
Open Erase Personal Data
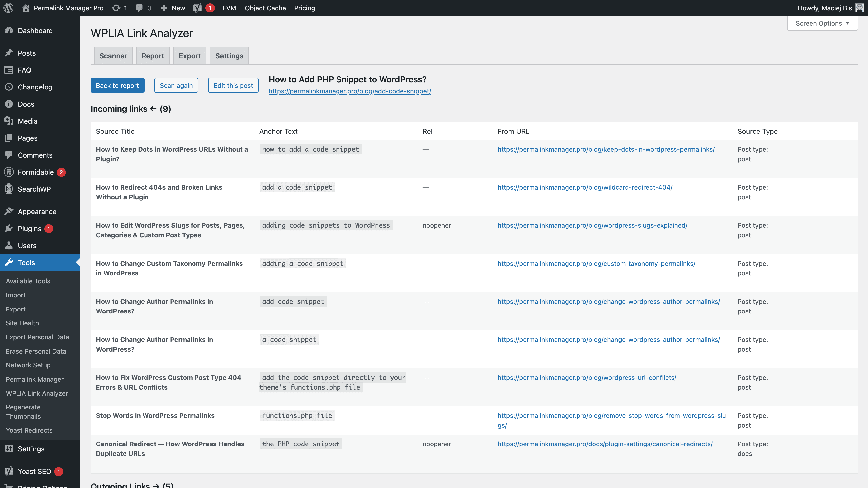click(x=36, y=351)
